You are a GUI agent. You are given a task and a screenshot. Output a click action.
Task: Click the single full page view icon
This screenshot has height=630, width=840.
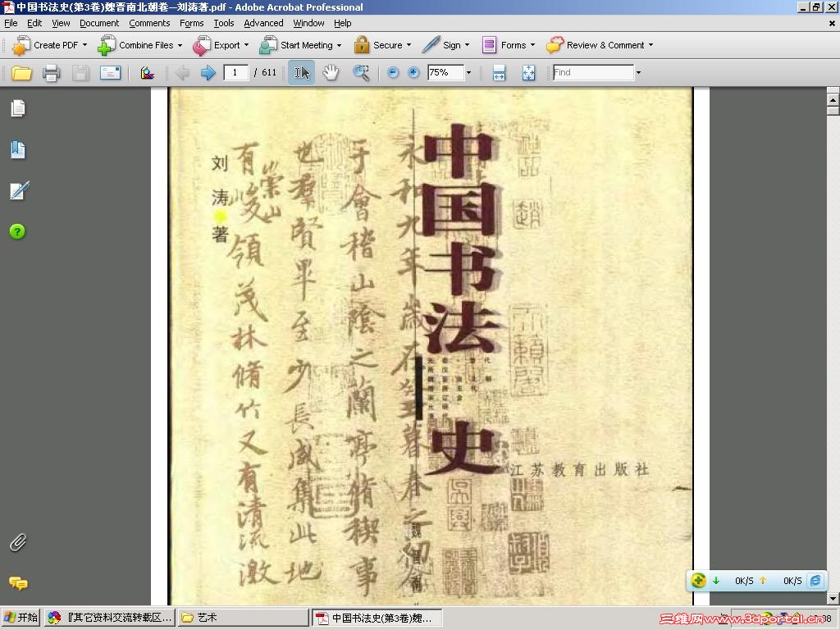pyautogui.click(x=528, y=72)
